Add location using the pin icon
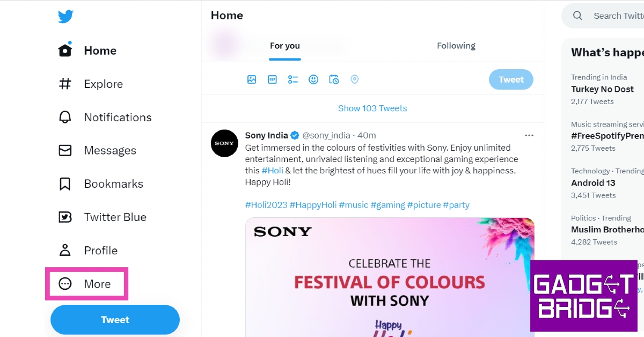 [354, 79]
